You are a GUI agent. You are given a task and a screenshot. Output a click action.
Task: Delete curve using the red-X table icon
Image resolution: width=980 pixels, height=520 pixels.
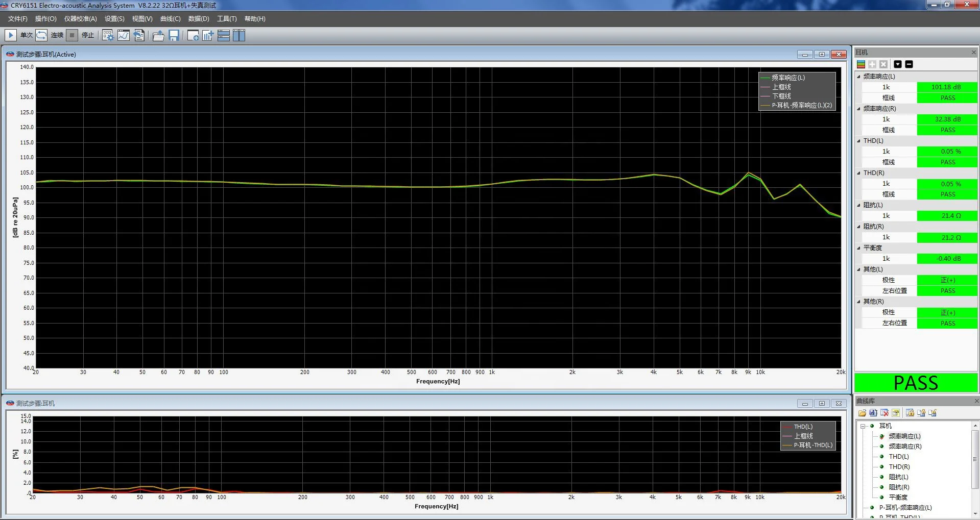[885, 413]
